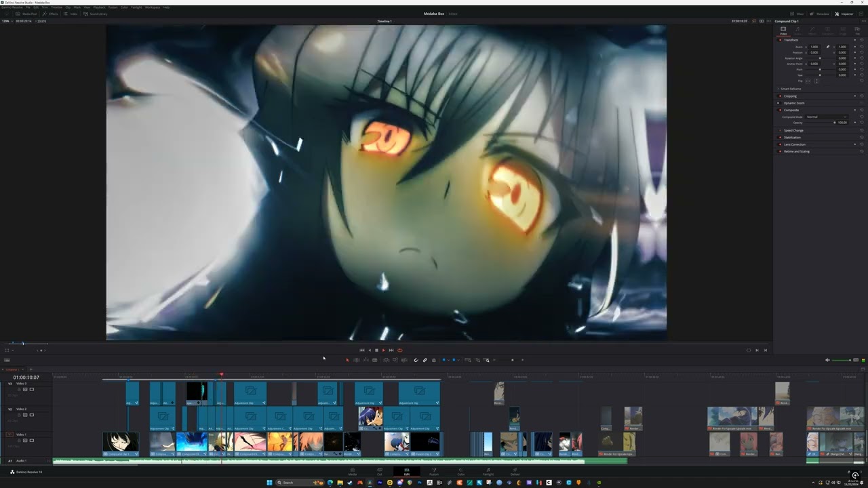Viewport: 868px width, 488px height.
Task: Click the Flip vertical icon
Action: [x=816, y=81]
